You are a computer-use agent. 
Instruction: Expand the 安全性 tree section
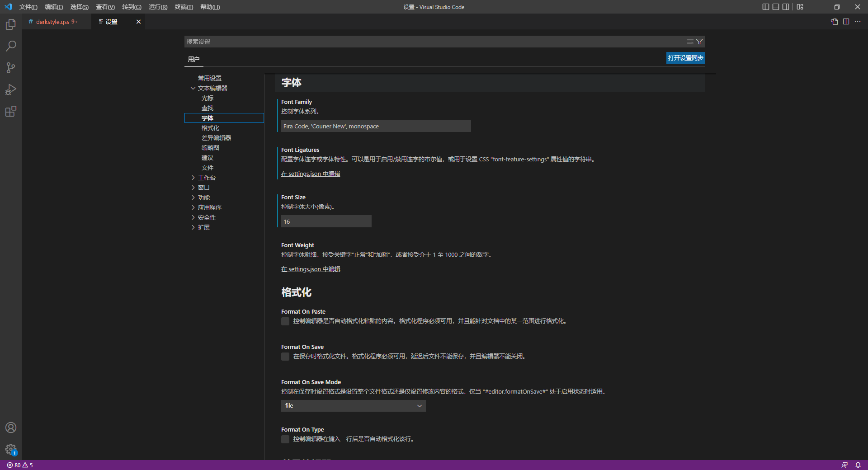tap(193, 217)
